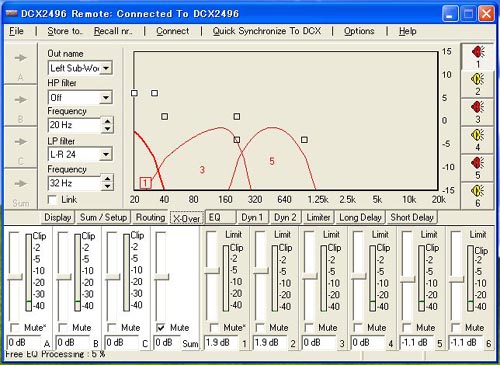Toggle Mute checkbox for output 6
Viewport: 500px width, 365px height.
pos(456,328)
